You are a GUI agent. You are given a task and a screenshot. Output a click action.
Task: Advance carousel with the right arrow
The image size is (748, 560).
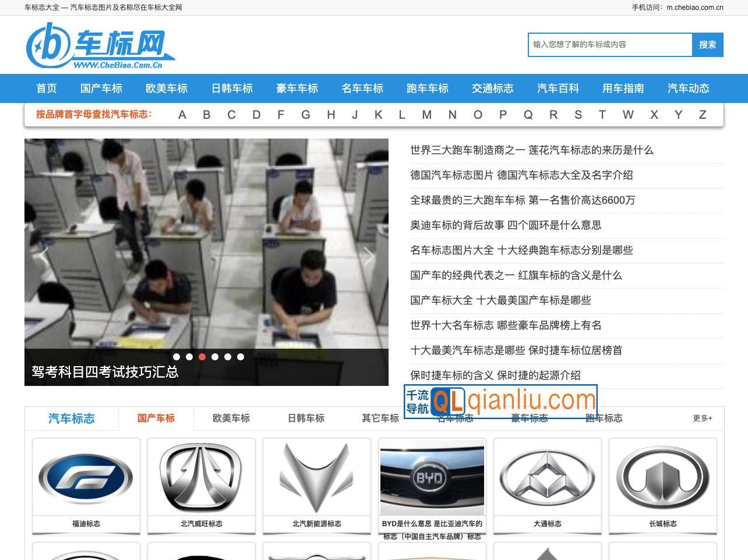(369, 256)
